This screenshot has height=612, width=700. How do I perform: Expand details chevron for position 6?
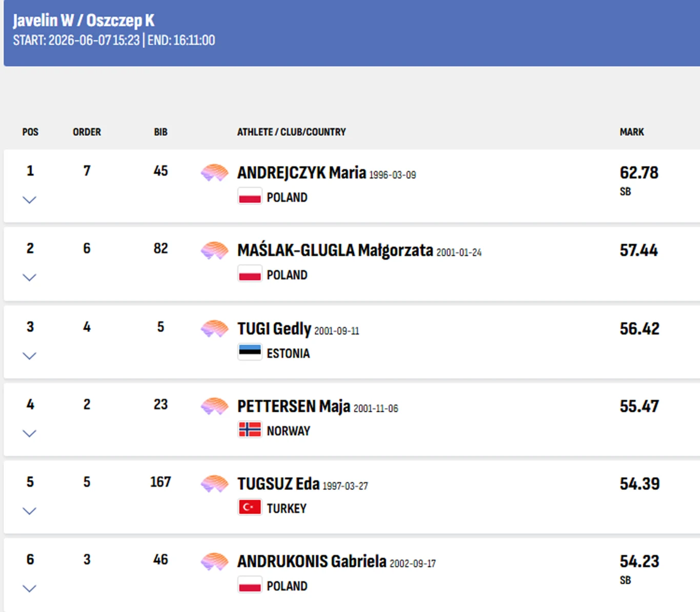point(30,588)
